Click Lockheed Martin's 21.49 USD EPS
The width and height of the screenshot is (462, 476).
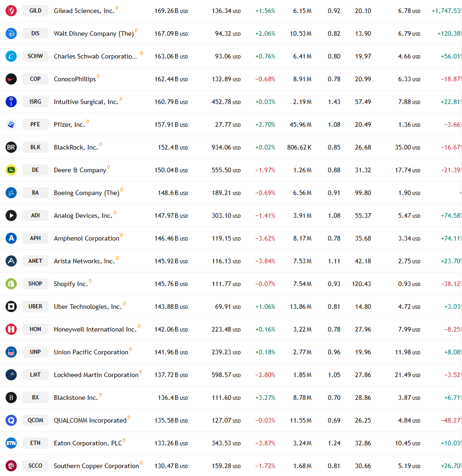(x=408, y=375)
